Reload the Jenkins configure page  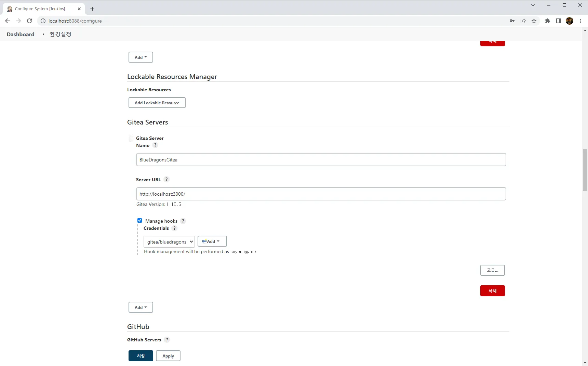point(29,21)
